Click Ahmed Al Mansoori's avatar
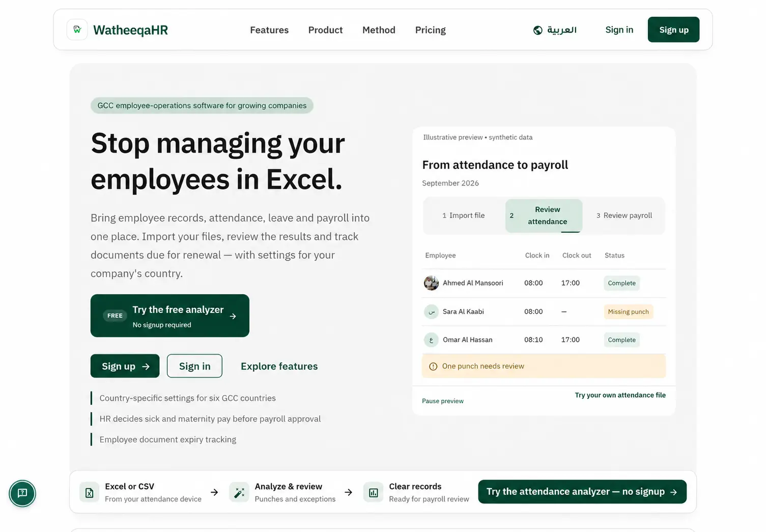Viewport: 766px width, 532px height. point(431,283)
